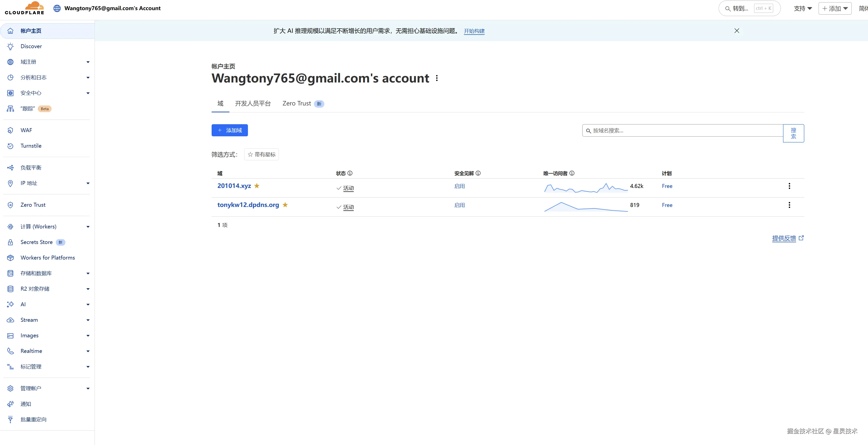Switch to the Zero Trust tab

click(x=297, y=103)
